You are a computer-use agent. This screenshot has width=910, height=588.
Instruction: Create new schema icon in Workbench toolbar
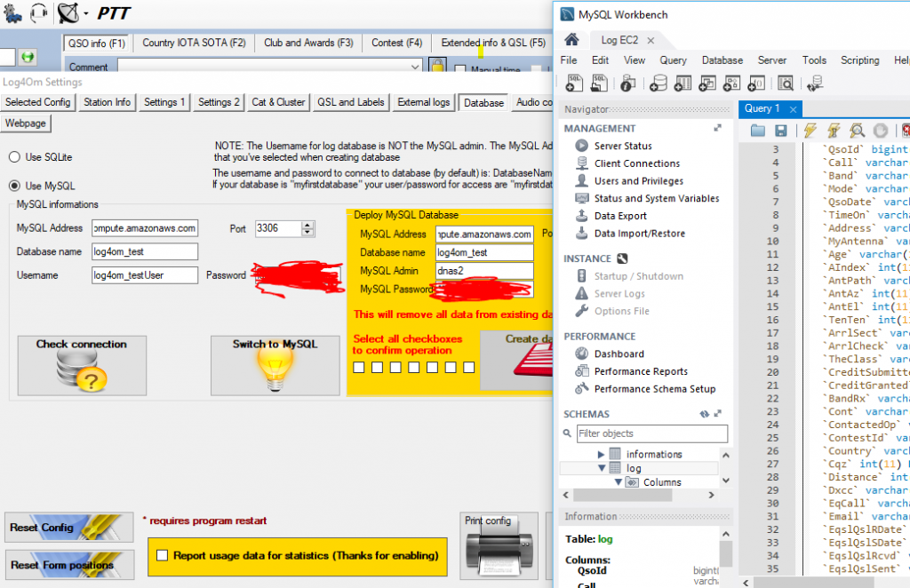coord(658,83)
